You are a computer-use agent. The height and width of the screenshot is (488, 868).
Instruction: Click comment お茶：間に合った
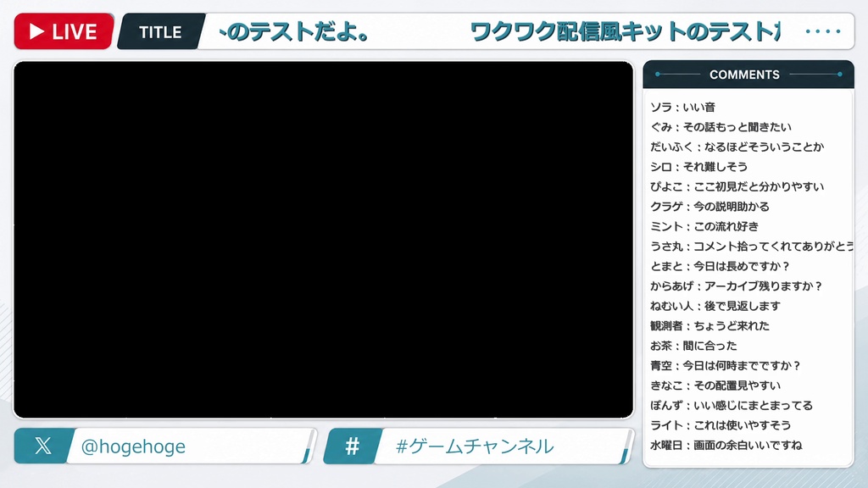[693, 347]
